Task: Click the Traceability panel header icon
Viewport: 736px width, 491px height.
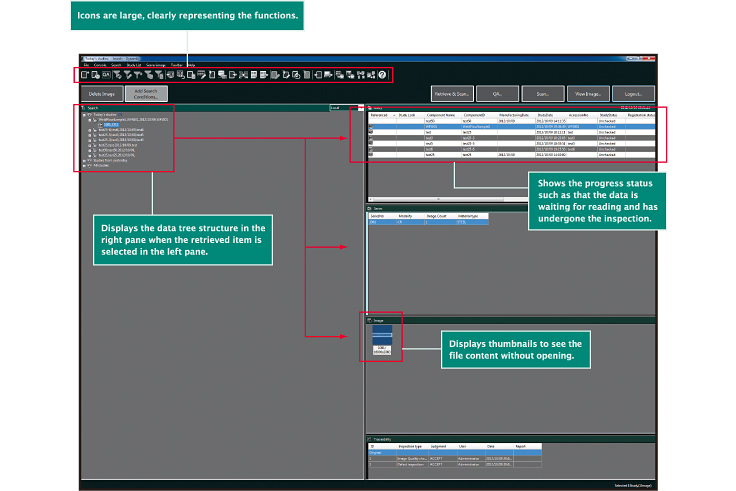Action: [370, 438]
